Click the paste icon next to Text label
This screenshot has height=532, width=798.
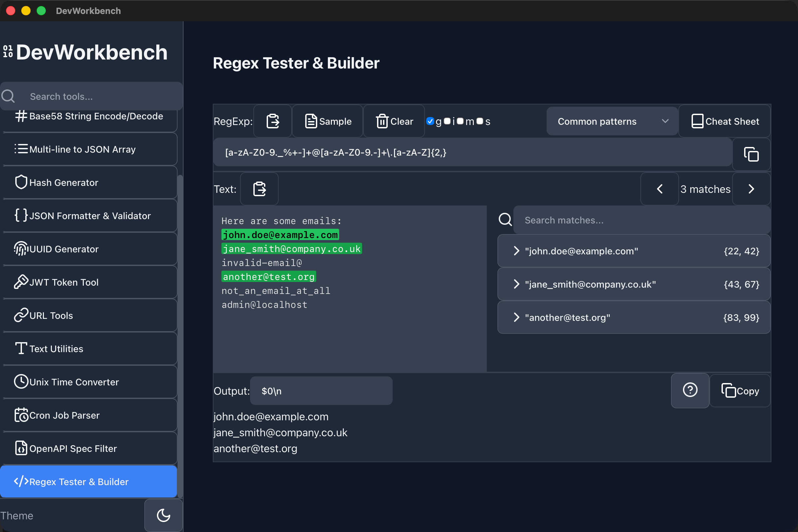coord(259,189)
